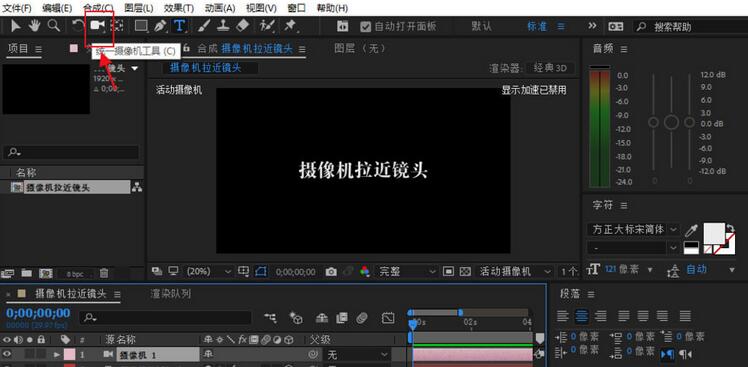Select the Selection arrow tool

pyautogui.click(x=15, y=26)
